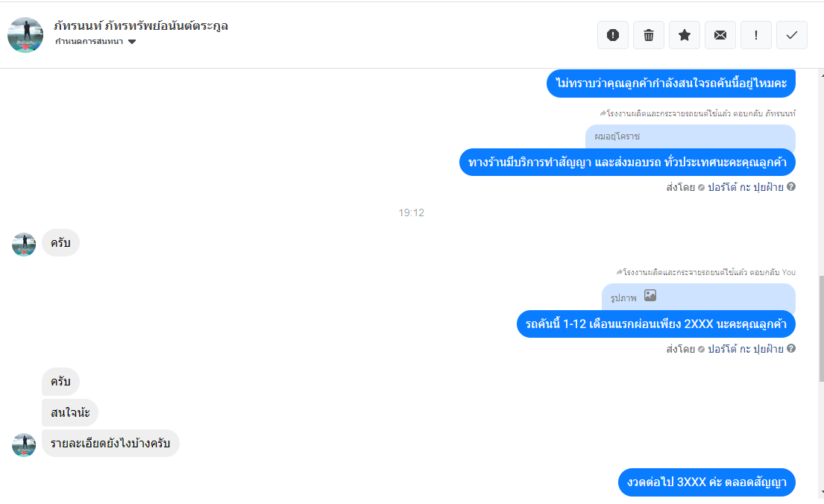
Task: Select the message about 1-12 เดือนแรกผ่อนเพียง 2XXX
Action: [655, 324]
